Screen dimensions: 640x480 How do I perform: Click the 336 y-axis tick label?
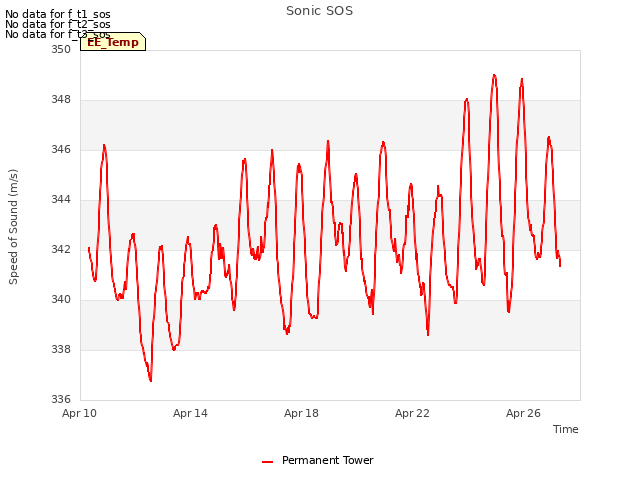61,399
